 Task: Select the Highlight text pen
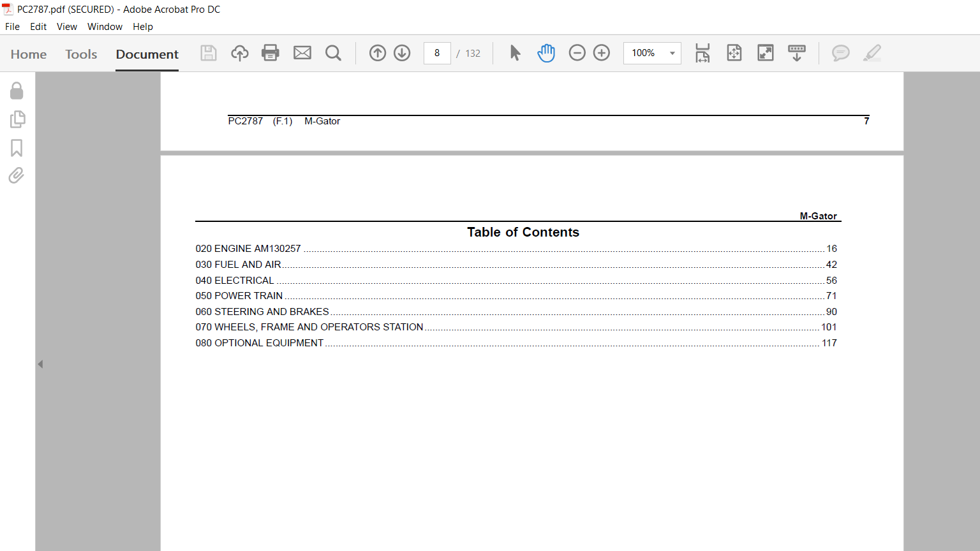pos(872,53)
